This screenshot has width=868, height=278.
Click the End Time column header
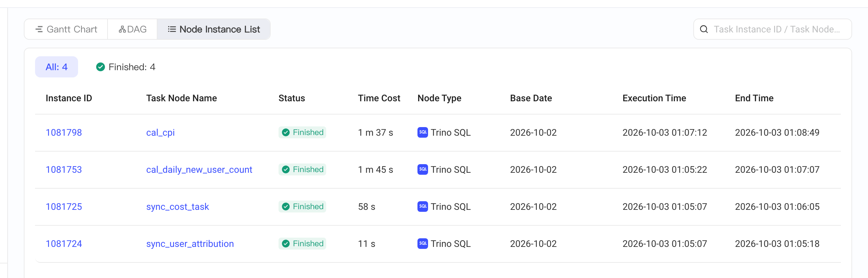[754, 98]
